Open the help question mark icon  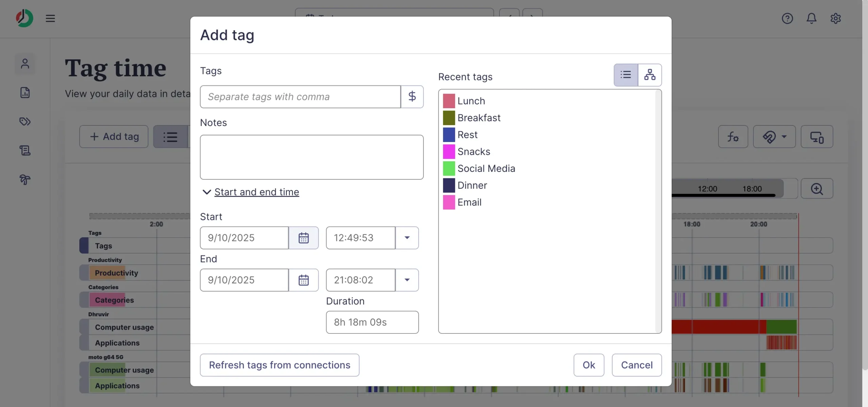coord(787,18)
